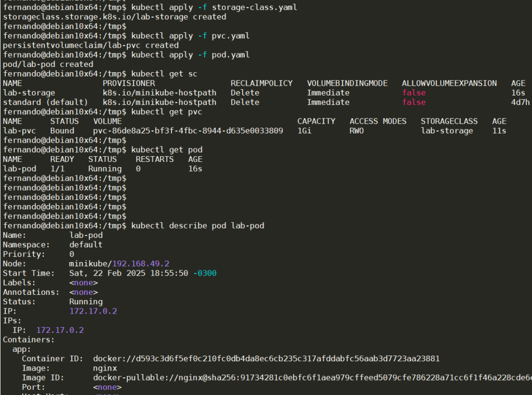Viewport: 532px width, 395px height.
Task: Click the 'kubectl describe pod lab-pod' command
Action: [198, 226]
